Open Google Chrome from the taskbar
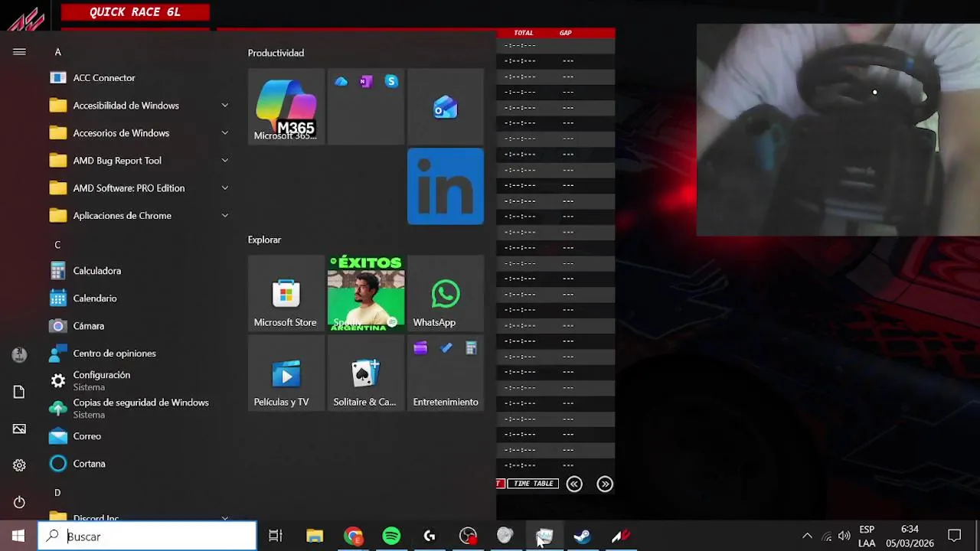This screenshot has width=980, height=551. (x=353, y=536)
